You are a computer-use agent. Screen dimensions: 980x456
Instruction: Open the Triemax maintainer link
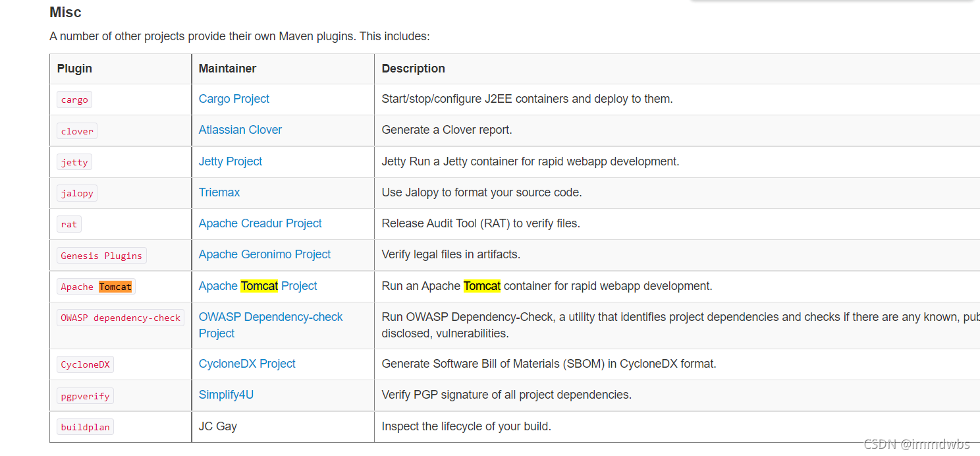(219, 192)
